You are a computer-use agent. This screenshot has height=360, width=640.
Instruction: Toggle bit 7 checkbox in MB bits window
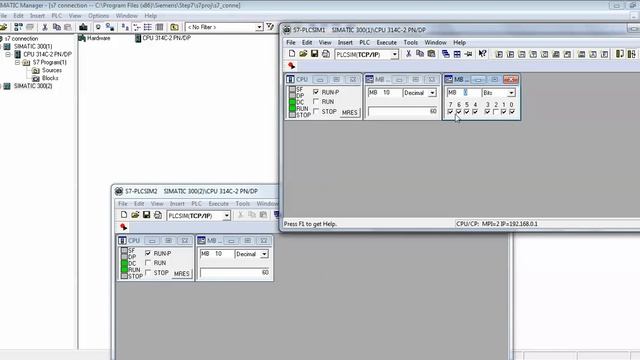(450, 112)
